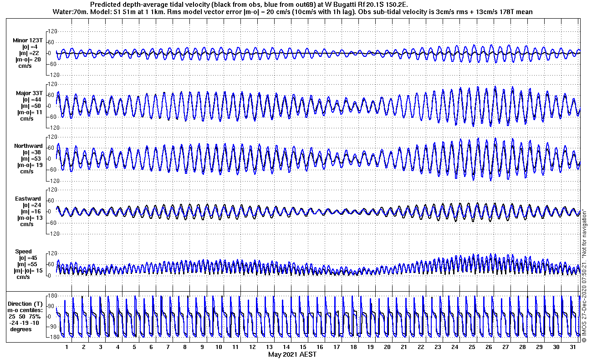Click day 8 tick label on x-axis
The height and width of the screenshot is (364, 592).
tap(184, 347)
